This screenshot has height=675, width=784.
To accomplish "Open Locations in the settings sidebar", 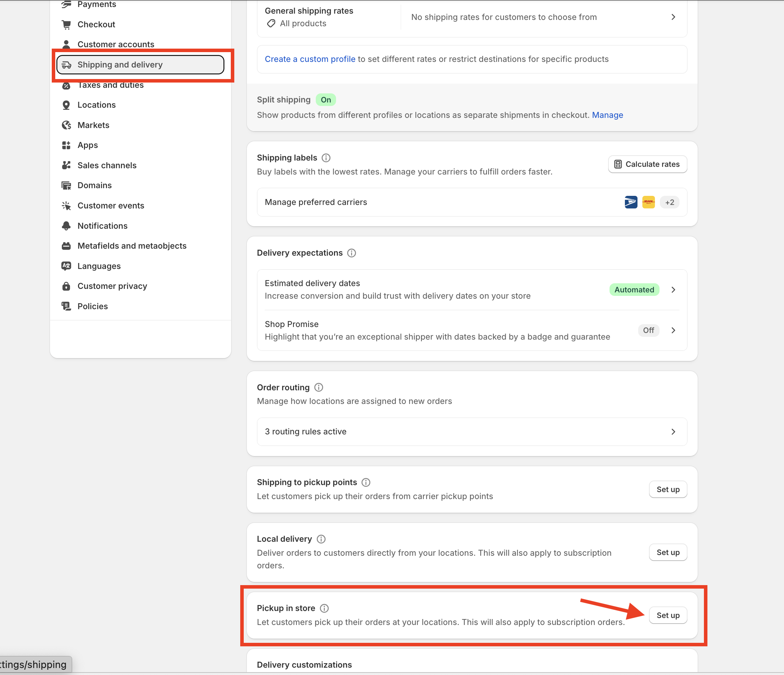I will point(97,105).
